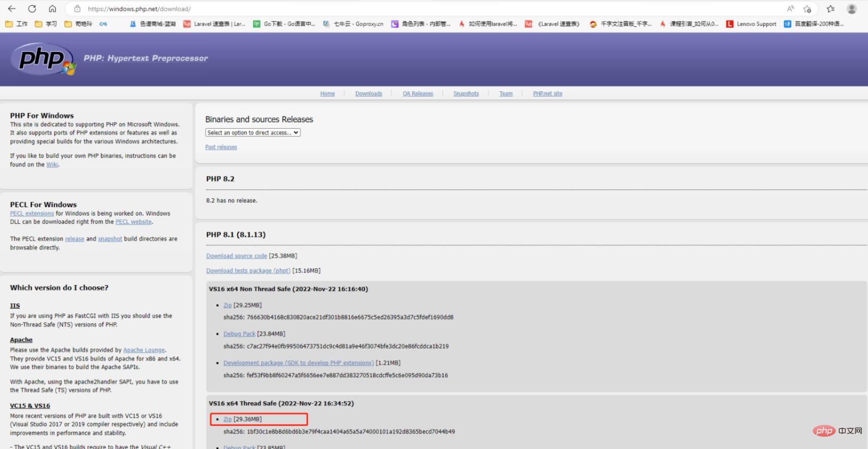868x449 pixels.
Task: Switch to the Snapshots navigation item
Action: pos(466,93)
